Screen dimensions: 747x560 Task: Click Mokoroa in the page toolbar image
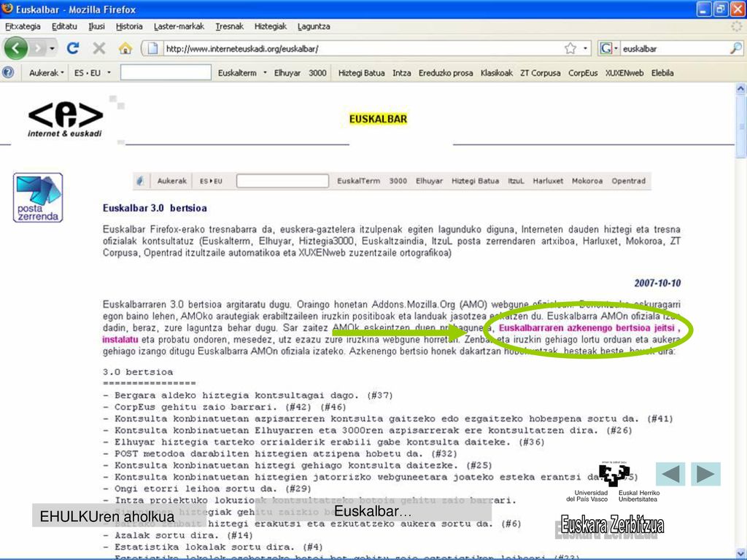pyautogui.click(x=587, y=181)
